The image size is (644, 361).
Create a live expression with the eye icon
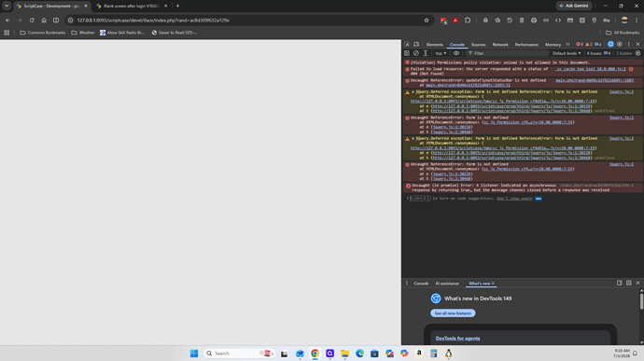point(456,53)
